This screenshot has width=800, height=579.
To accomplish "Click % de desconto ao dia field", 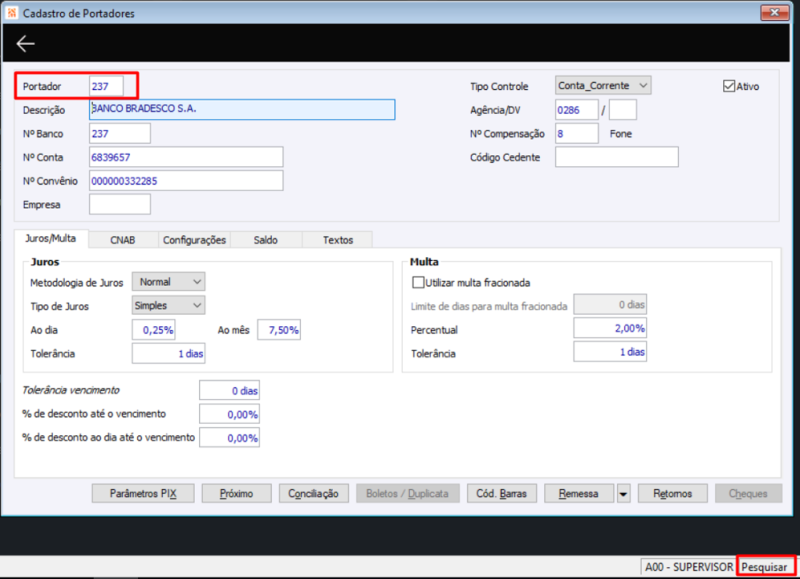I will click(230, 437).
